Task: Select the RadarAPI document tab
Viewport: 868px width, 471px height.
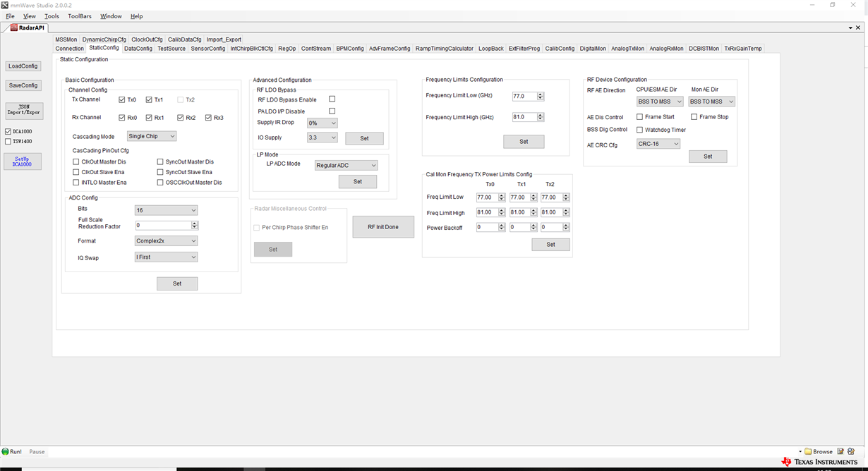Action: 26,27
